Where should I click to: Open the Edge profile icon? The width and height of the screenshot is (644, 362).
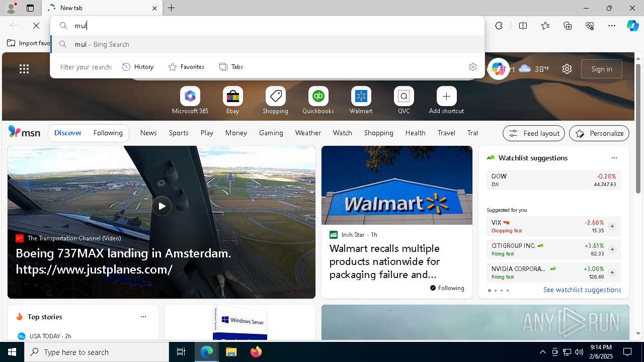11,8
